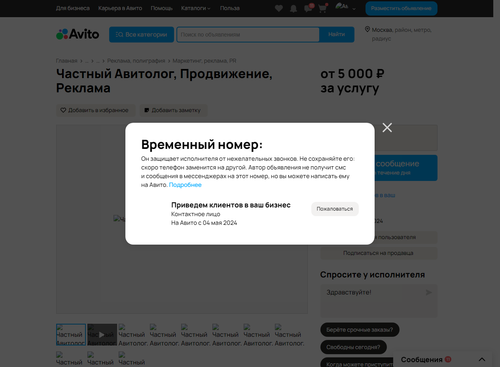This screenshot has height=367, width=500.
Task: Select the third gallery thumbnail
Action: (x=132, y=334)
